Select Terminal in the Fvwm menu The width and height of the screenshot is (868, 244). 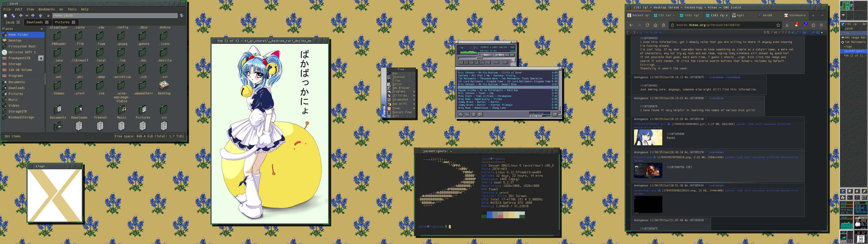point(399,77)
